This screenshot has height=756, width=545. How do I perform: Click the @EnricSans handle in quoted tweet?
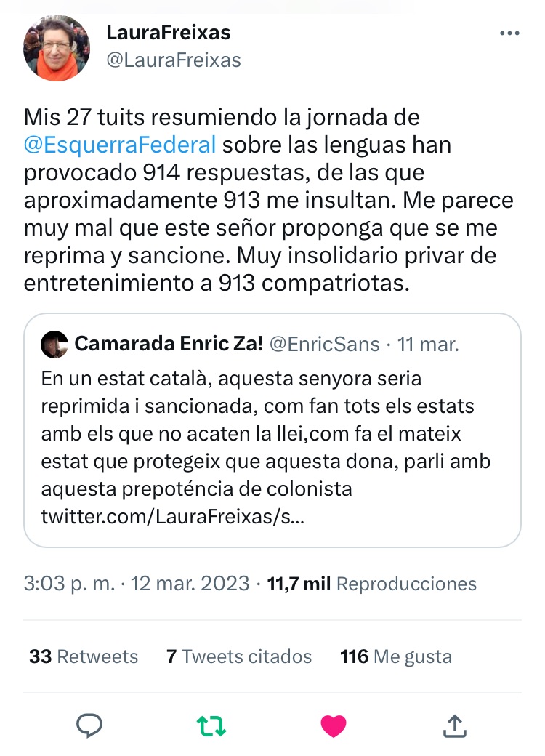click(x=325, y=344)
